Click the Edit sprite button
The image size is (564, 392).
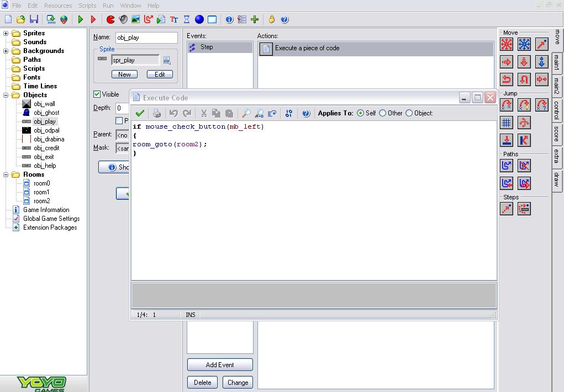click(160, 75)
